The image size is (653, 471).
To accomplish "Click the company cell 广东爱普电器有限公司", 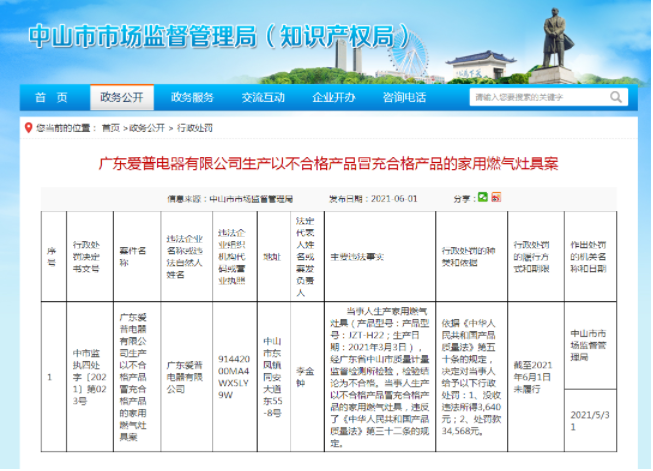I will coord(187,377).
